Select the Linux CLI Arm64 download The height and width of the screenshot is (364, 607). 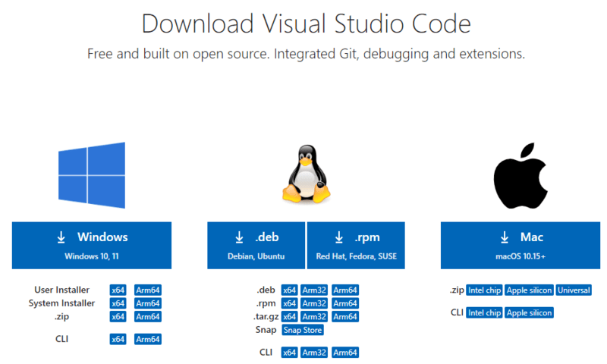tap(345, 353)
